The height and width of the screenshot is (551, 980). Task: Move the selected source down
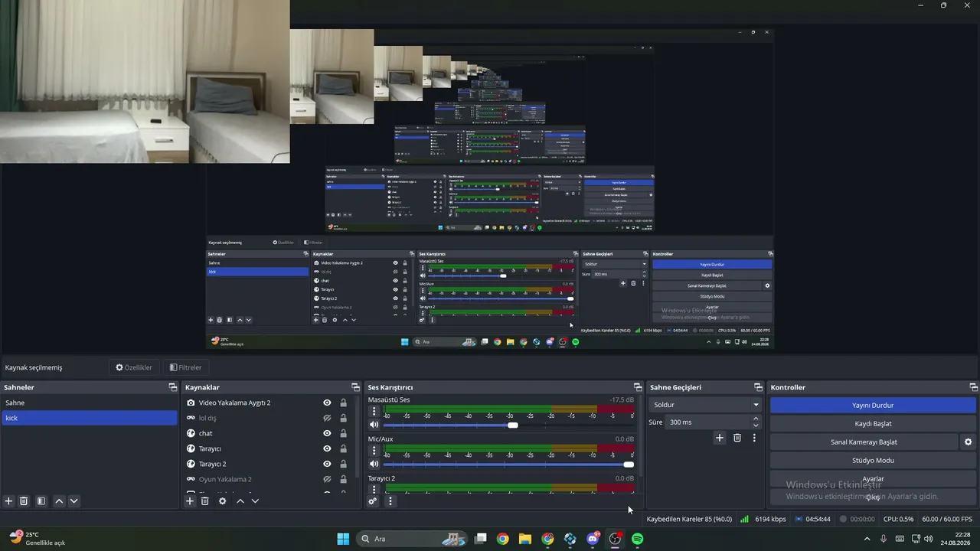click(x=255, y=501)
